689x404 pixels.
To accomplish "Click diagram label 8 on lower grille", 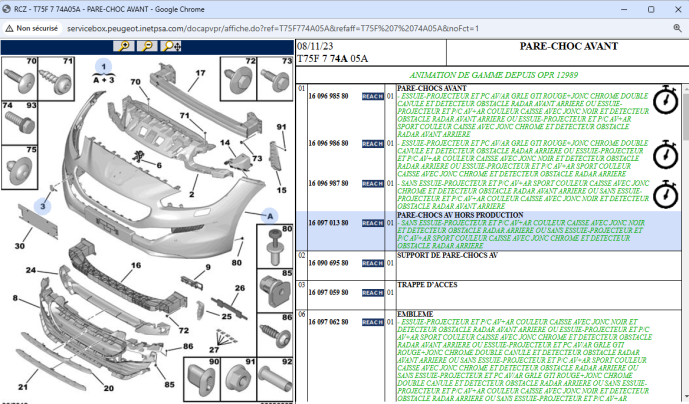I will coord(15,298).
